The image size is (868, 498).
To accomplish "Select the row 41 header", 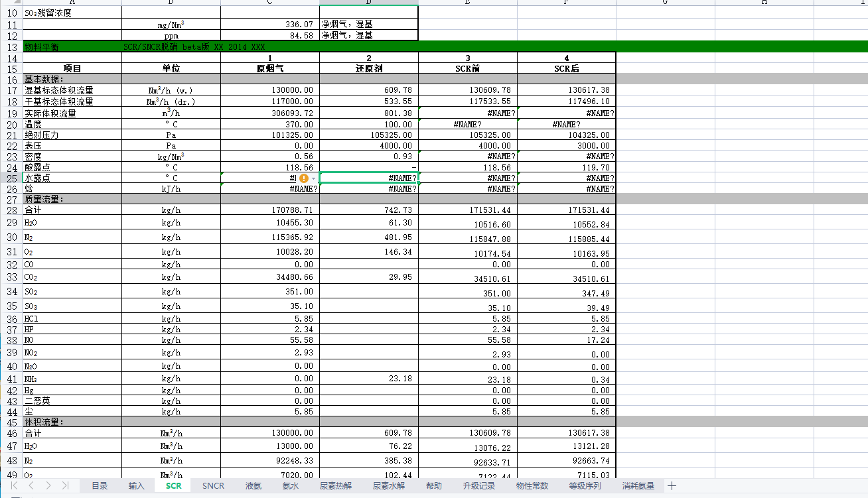I will [11, 379].
